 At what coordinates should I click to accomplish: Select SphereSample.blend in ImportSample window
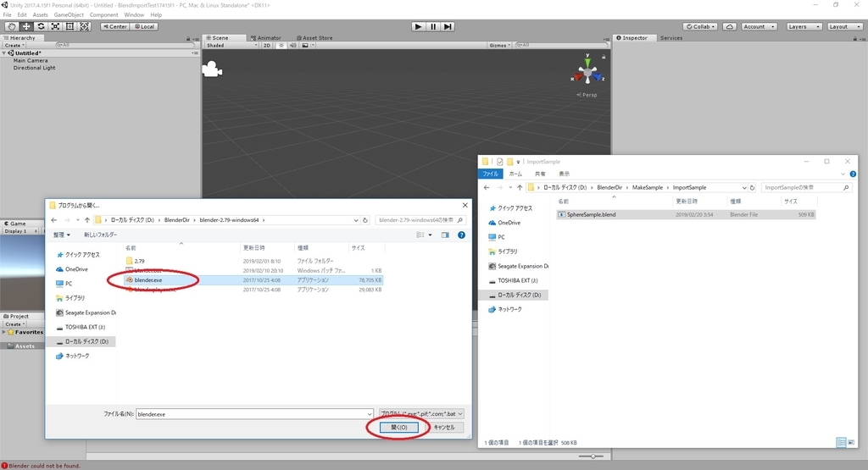click(x=686, y=214)
